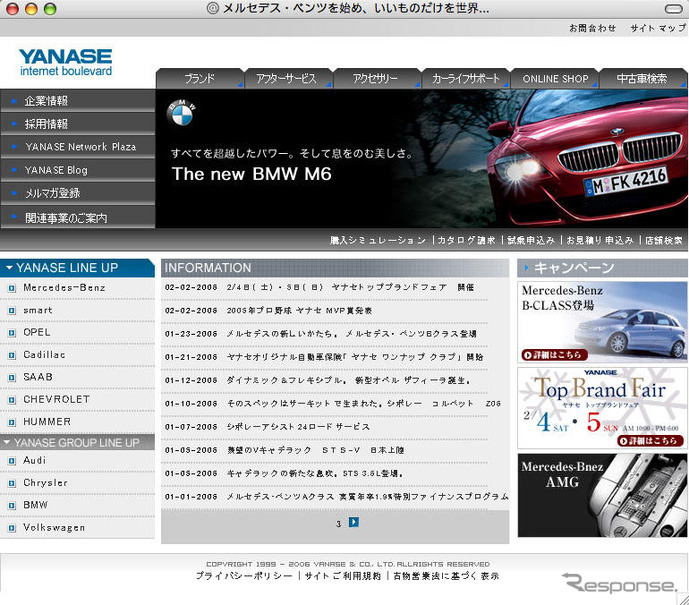Click 詳細はこちら button on B-CLASS banner
The width and height of the screenshot is (689, 605).
click(x=555, y=355)
